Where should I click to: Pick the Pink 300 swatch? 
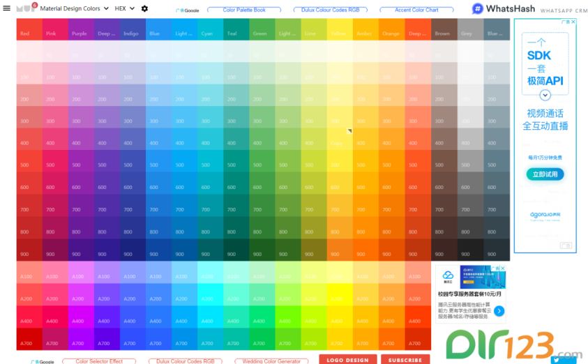click(55, 117)
